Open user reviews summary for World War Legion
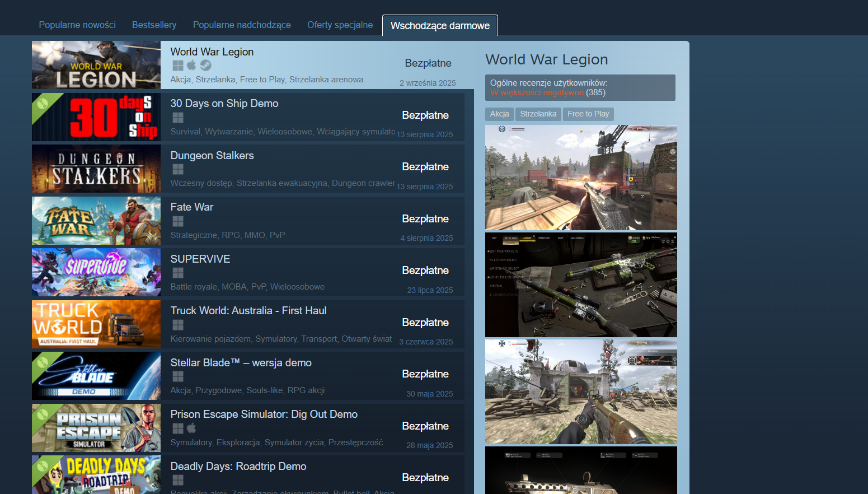The height and width of the screenshot is (494, 868). [x=580, y=87]
